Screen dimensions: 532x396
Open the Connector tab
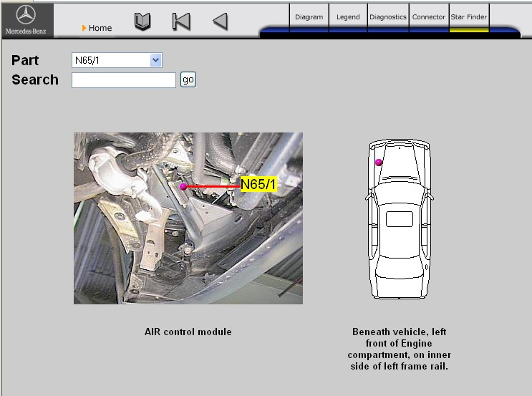(429, 17)
